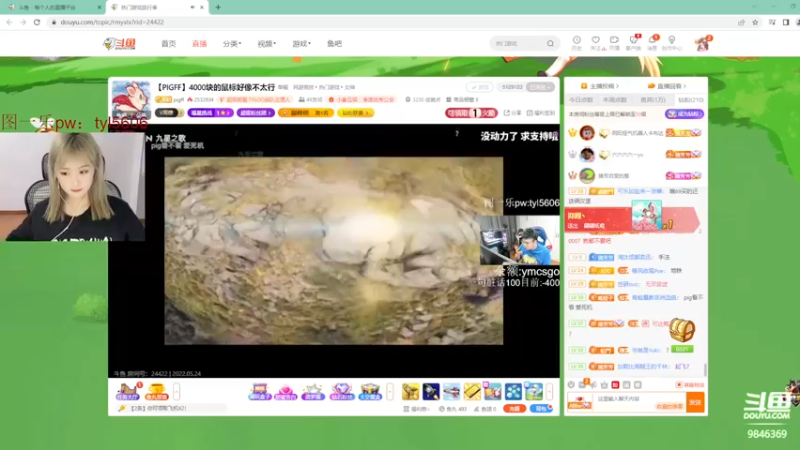Send the blue bubbles gift

[513, 391]
